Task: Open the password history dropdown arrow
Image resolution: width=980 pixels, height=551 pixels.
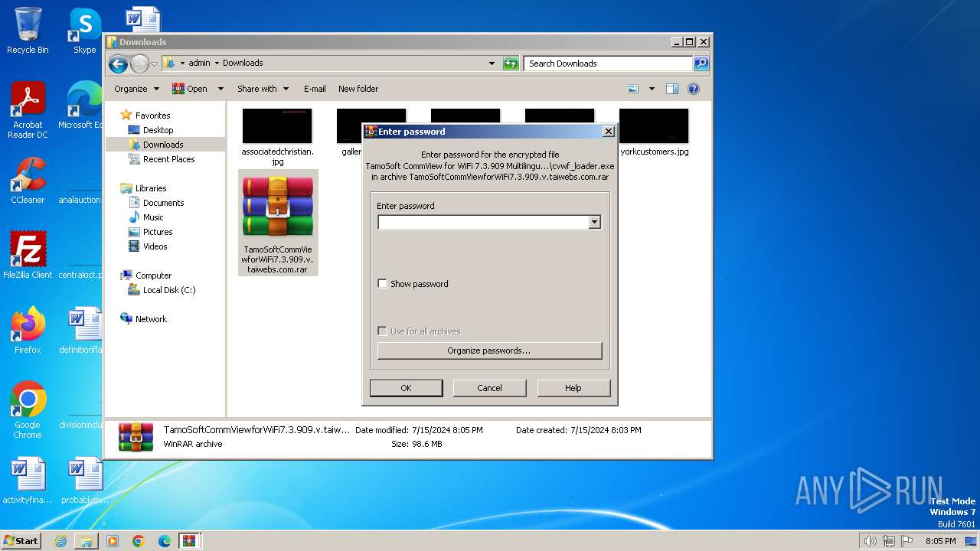Action: [594, 222]
